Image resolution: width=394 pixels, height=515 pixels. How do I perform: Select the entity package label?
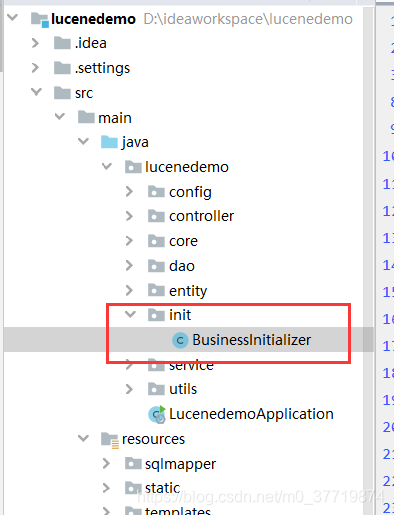[188, 291]
